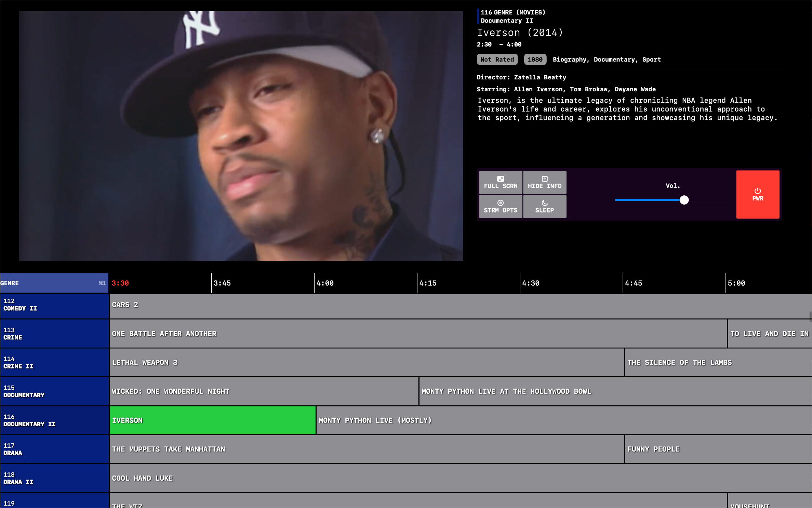Screen dimensions: 812x508
Task: Select channel 118 Drama II
Action: click(x=54, y=478)
